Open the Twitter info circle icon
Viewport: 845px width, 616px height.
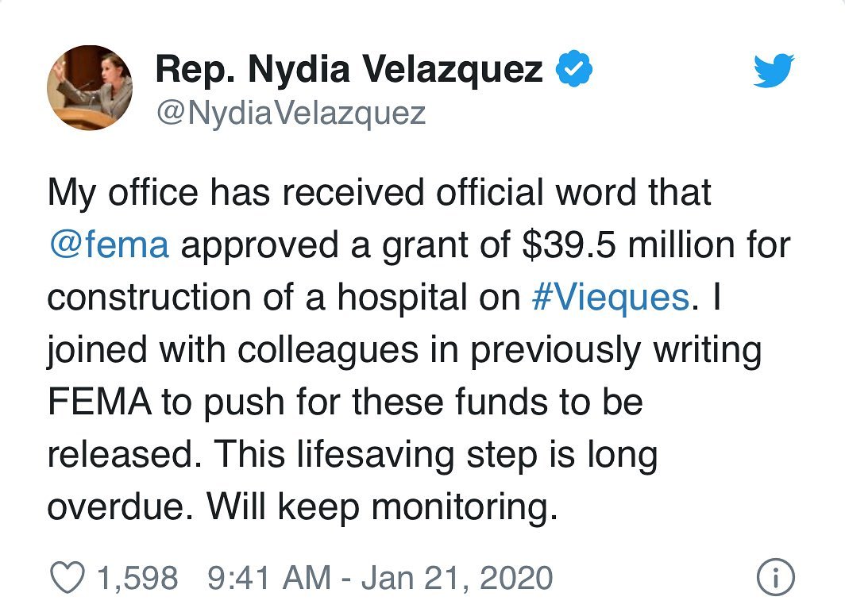(775, 577)
